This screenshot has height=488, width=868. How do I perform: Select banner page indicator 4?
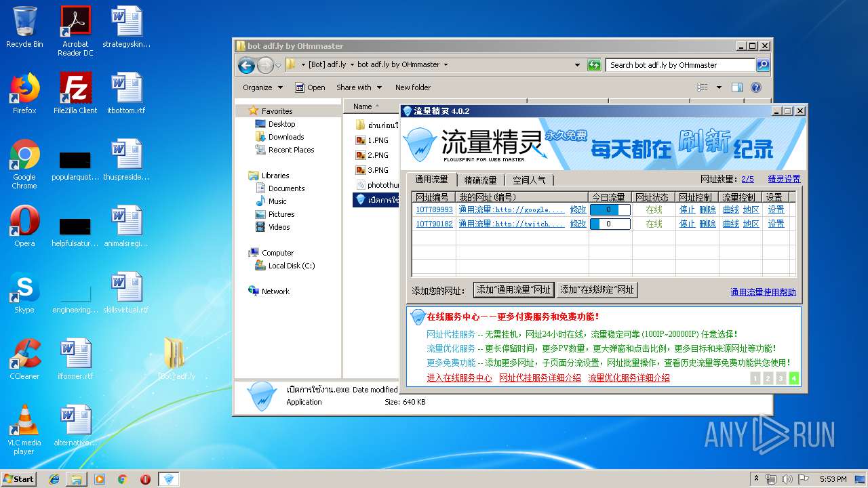[793, 378]
